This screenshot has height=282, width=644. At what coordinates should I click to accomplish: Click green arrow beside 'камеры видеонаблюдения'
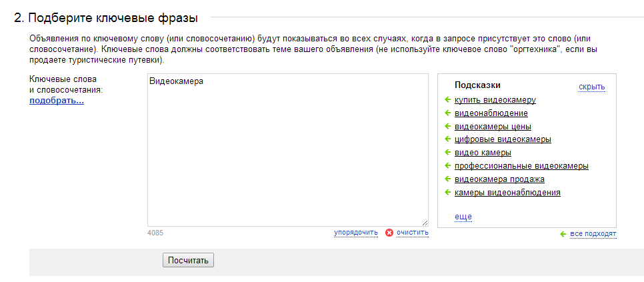448,192
